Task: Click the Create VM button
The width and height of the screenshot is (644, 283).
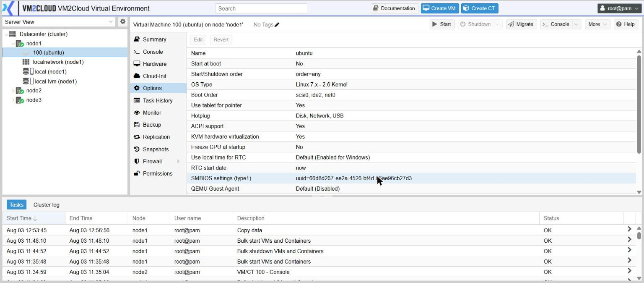Action: [x=440, y=8]
